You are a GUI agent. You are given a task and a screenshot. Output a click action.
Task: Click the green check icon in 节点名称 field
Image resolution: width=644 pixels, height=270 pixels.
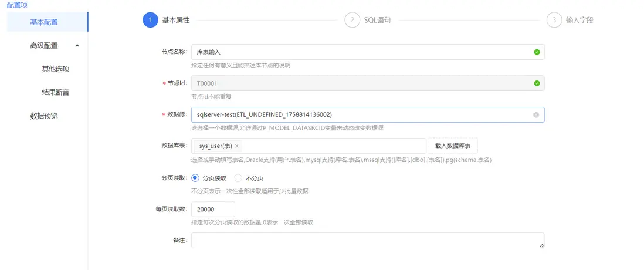coord(537,52)
